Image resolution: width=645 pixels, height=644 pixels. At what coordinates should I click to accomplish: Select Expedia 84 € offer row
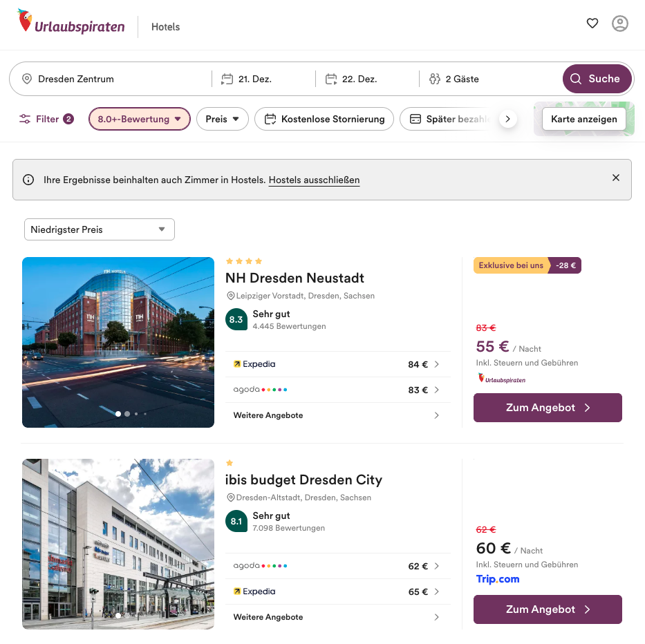337,364
